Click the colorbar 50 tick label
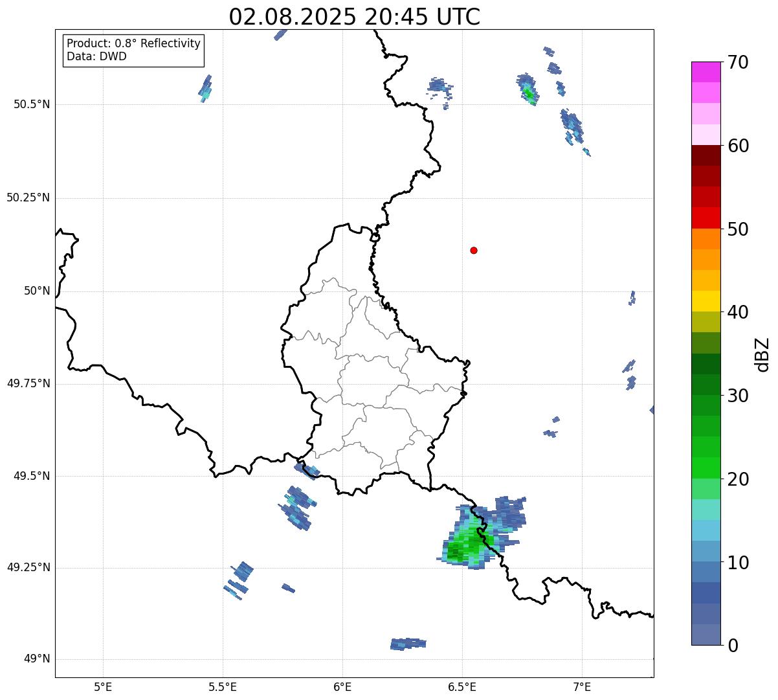This screenshot has height=700, width=778. point(738,229)
